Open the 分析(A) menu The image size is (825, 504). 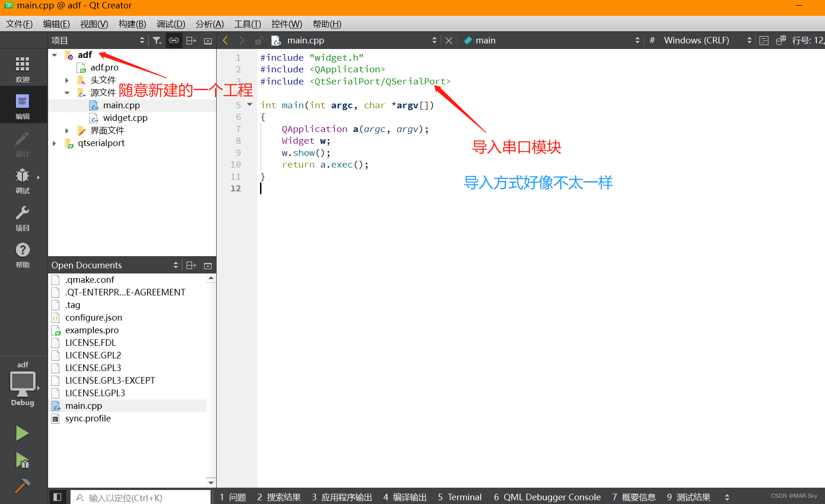tap(210, 24)
